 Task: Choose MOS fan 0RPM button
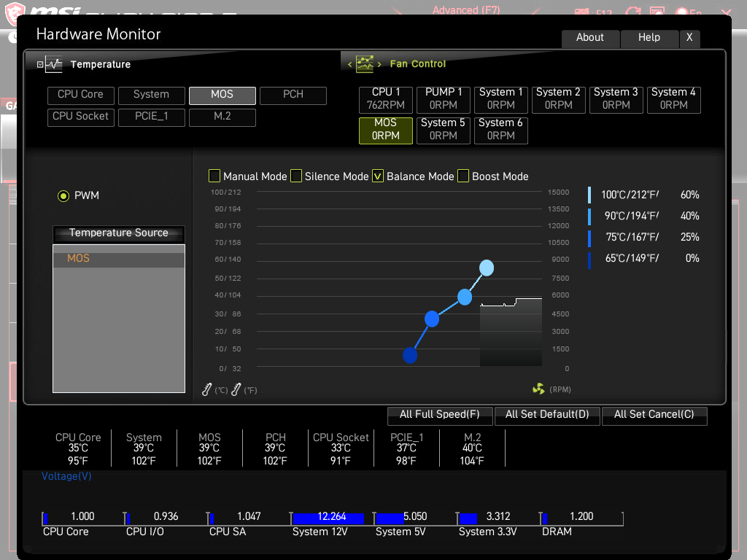(x=386, y=130)
